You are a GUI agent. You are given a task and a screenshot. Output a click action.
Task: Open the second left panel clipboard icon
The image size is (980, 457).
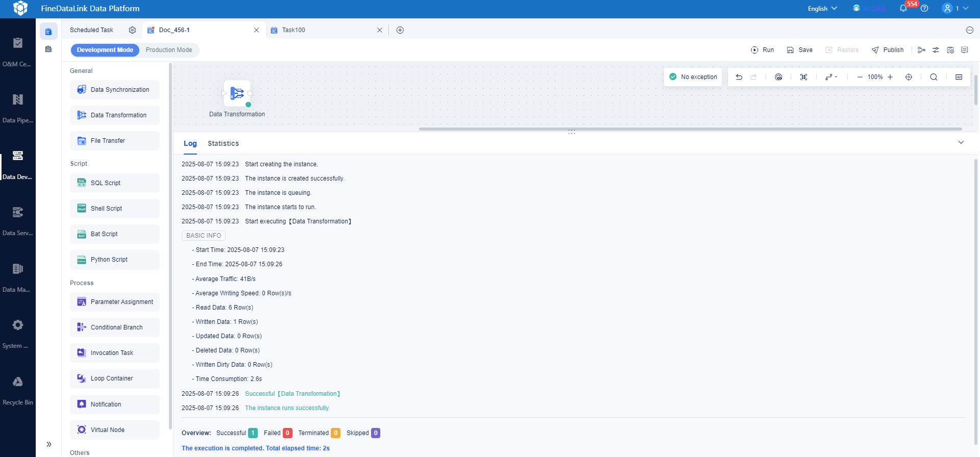(x=48, y=49)
